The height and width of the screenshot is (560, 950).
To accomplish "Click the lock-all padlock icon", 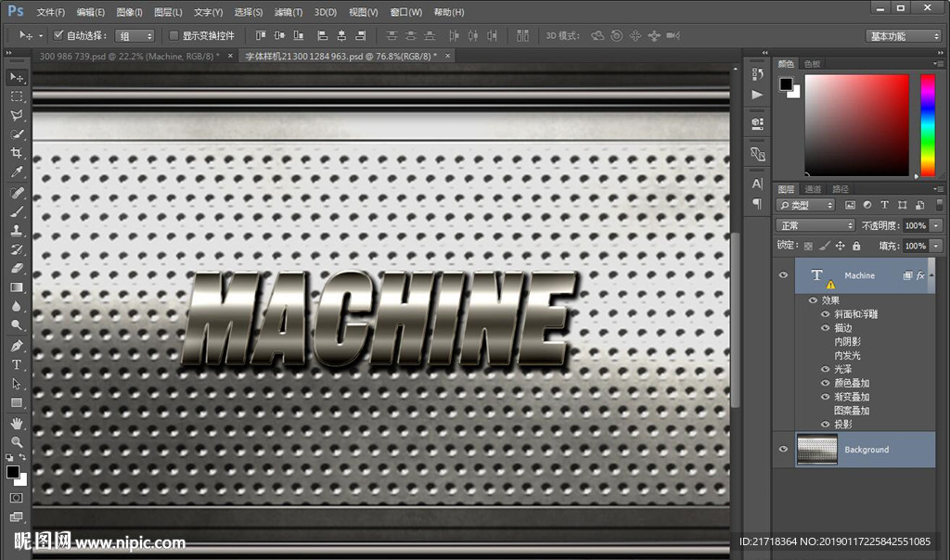I will tap(856, 246).
